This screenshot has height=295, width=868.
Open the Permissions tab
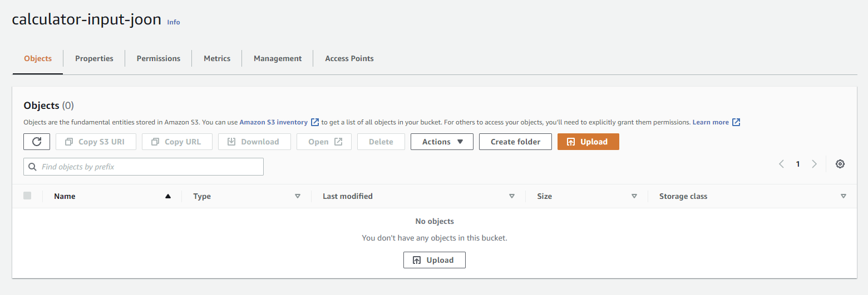click(x=159, y=58)
